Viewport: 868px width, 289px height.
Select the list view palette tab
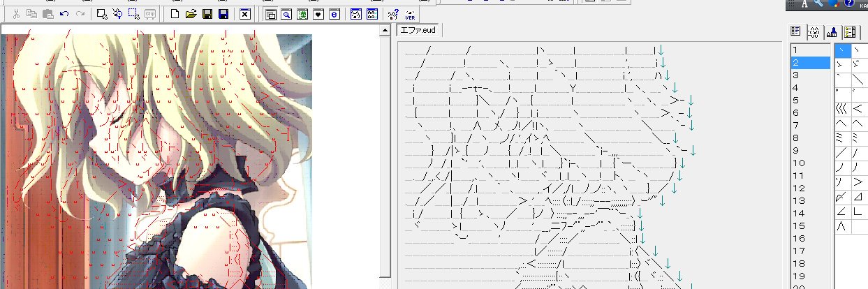pyautogui.click(x=795, y=31)
